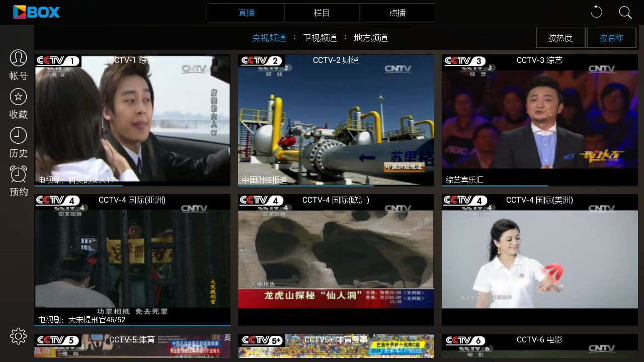Viewport: 644px width, 362px height.
Task: Click the CCTV-3 progress bar
Action: point(495,186)
